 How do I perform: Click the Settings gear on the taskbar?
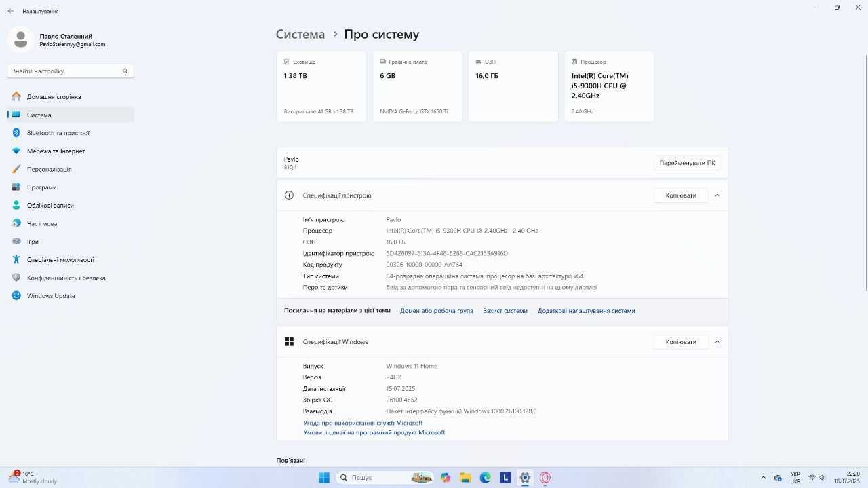click(x=525, y=478)
